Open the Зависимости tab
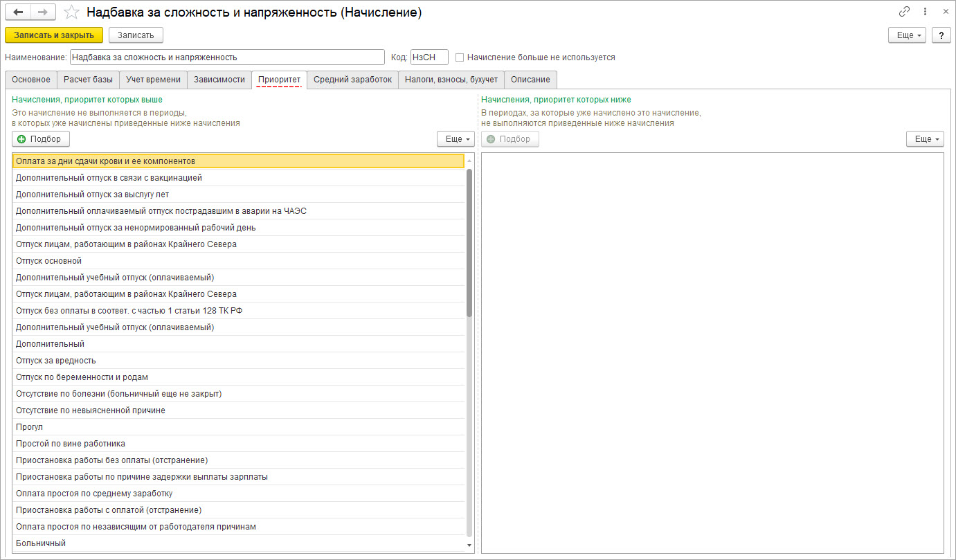Image resolution: width=956 pixels, height=560 pixels. (219, 80)
